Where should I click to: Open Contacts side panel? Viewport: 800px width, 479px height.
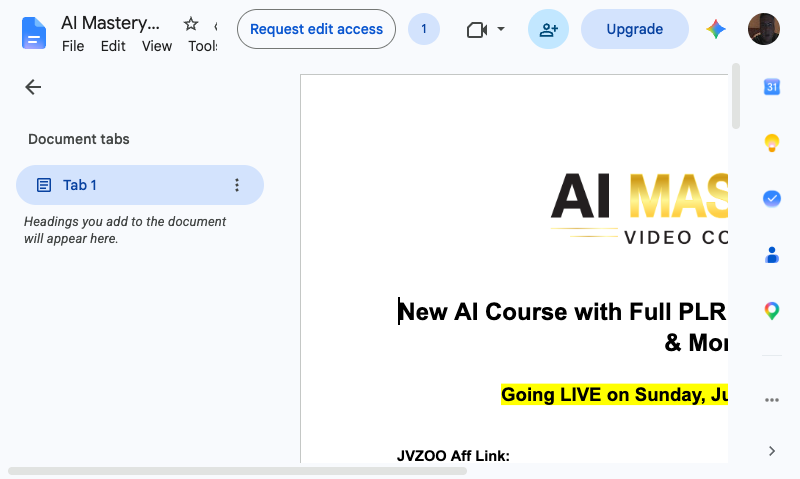pyautogui.click(x=772, y=255)
